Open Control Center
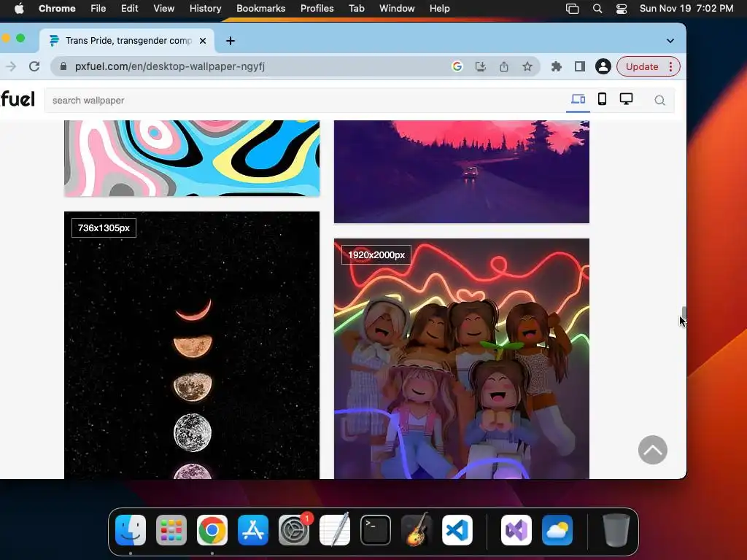Image resolution: width=747 pixels, height=560 pixels. [622, 9]
